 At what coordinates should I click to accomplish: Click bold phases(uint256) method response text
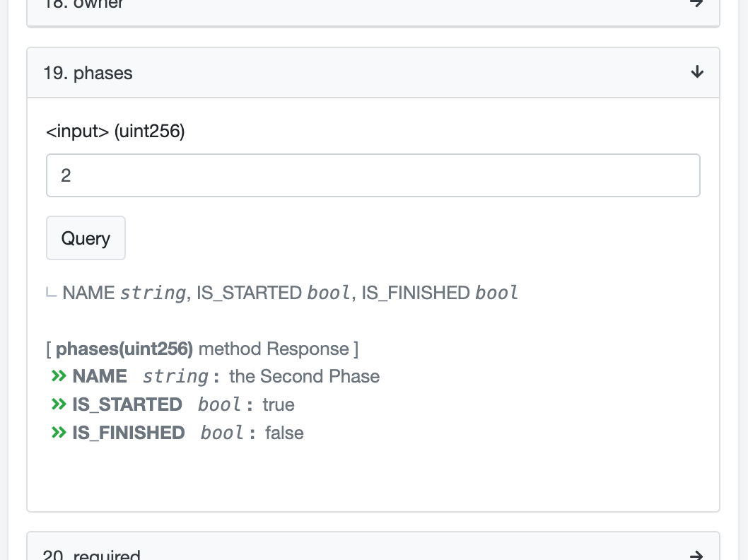[124, 349]
